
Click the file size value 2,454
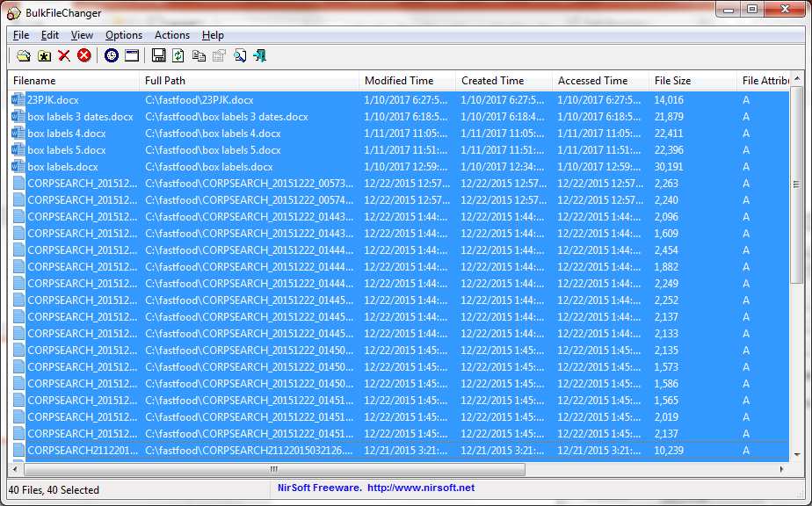tap(666, 250)
